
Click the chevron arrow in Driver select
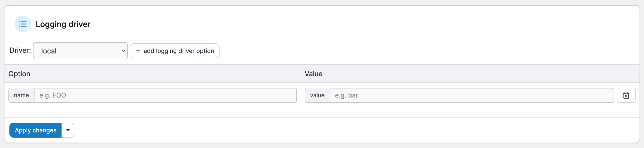click(123, 51)
